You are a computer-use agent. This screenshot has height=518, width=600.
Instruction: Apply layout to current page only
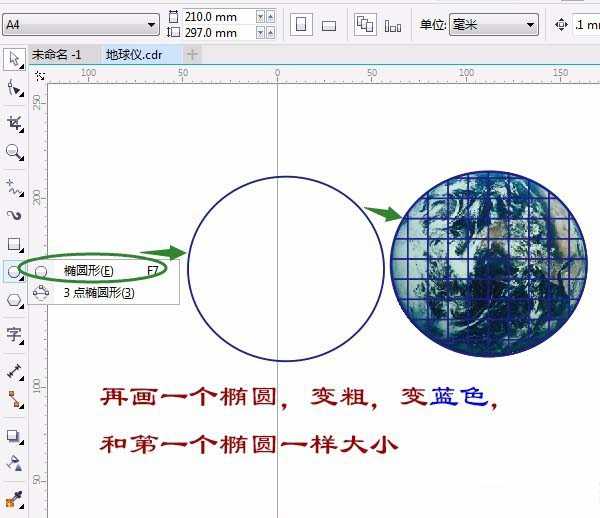click(x=393, y=26)
